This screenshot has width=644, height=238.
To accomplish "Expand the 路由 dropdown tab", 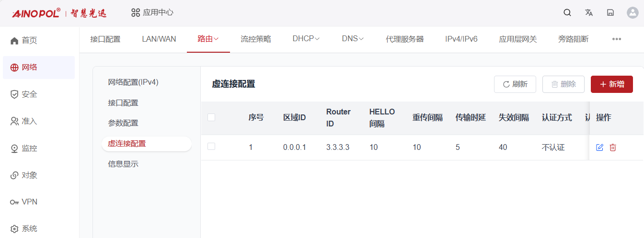I will tap(208, 39).
